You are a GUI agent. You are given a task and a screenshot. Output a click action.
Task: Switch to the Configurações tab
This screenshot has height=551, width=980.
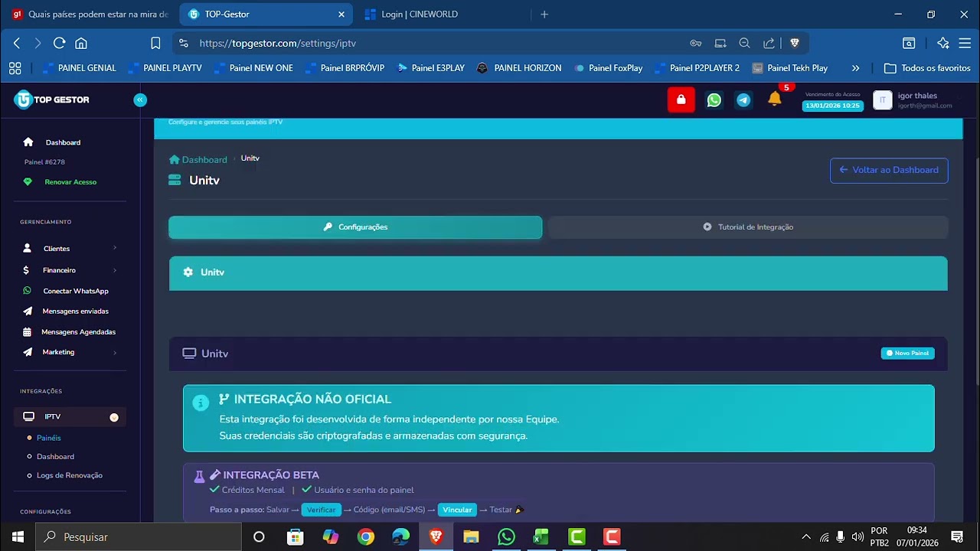[355, 227]
